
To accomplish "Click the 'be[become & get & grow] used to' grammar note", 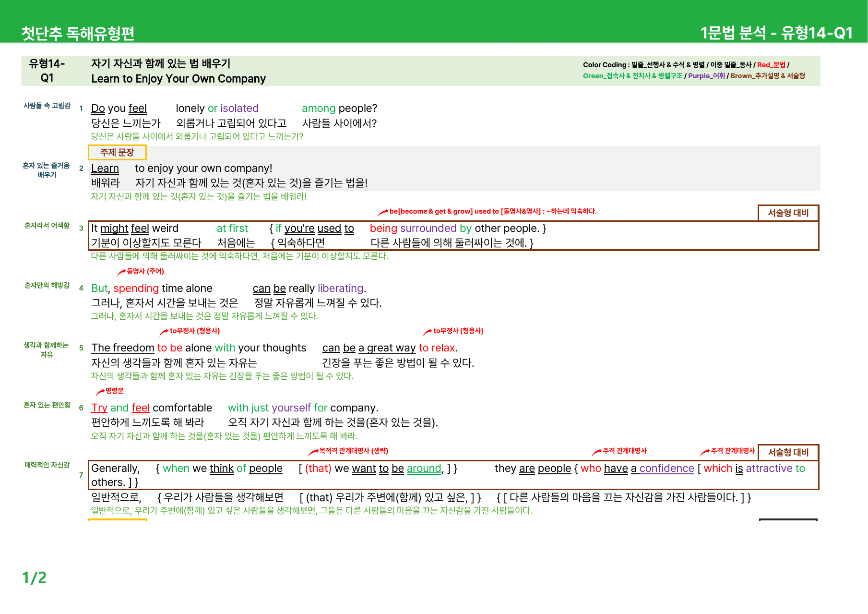I will tap(493, 211).
